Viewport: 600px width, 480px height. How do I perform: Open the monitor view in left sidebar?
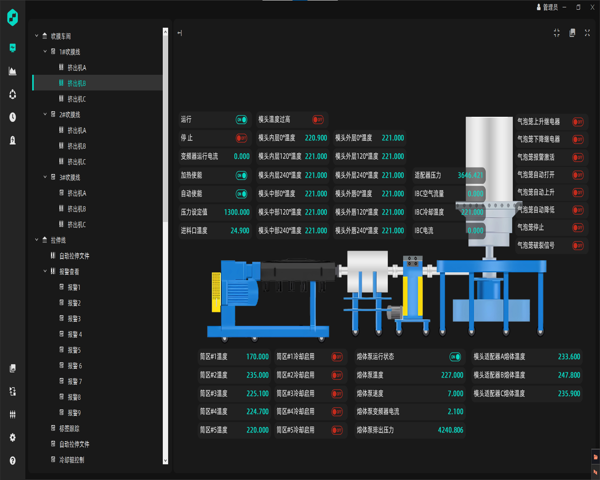click(12, 48)
